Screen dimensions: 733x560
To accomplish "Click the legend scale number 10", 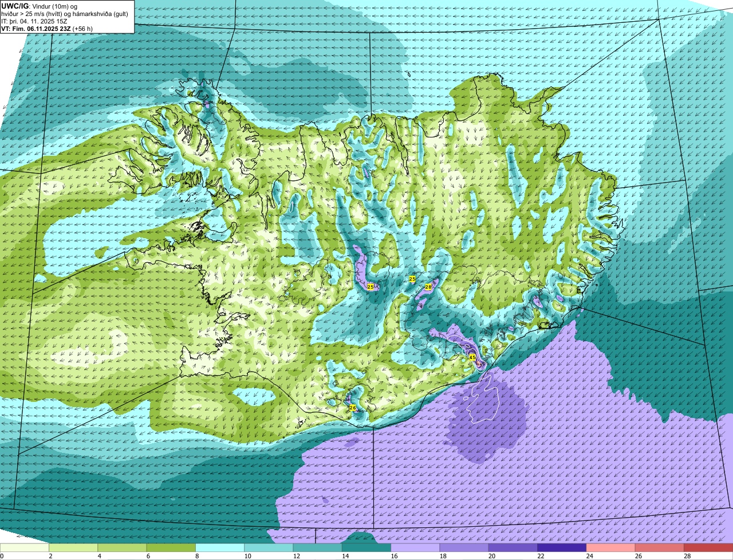I will tap(247, 556).
